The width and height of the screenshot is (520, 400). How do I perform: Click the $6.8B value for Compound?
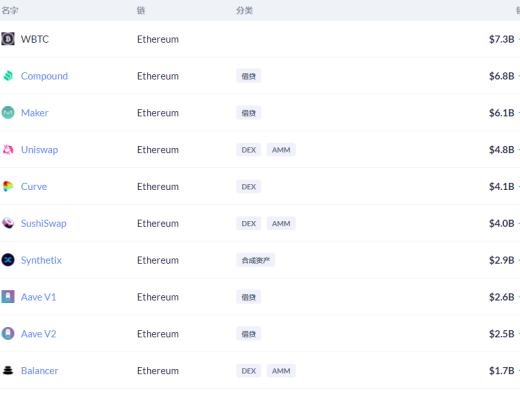pyautogui.click(x=502, y=76)
